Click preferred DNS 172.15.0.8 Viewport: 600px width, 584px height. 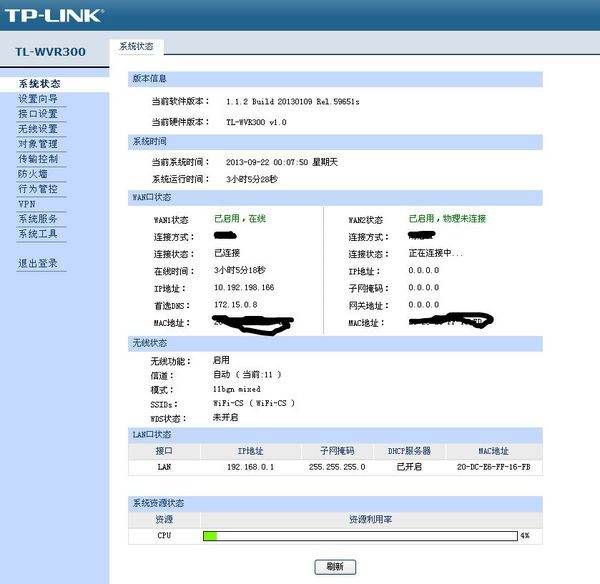pos(235,305)
